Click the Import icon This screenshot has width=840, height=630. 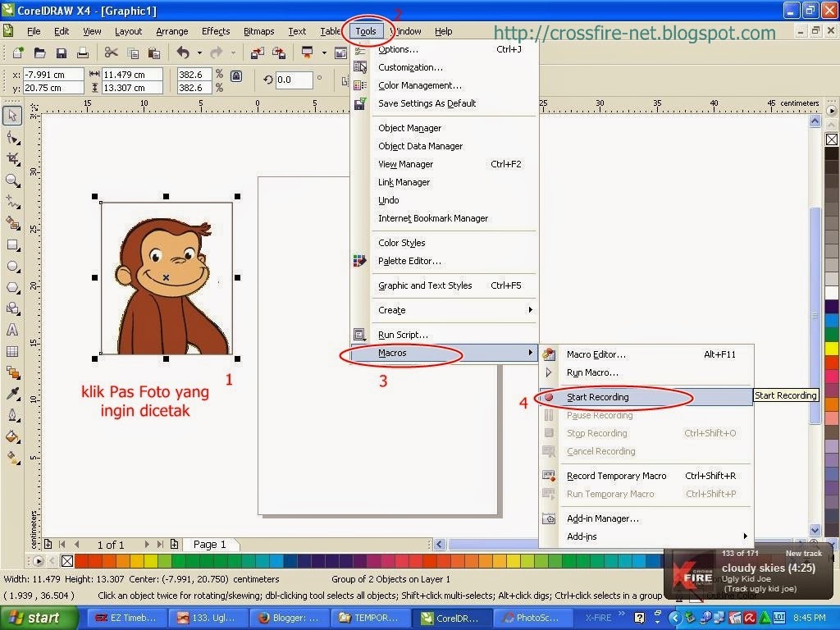pos(257,52)
